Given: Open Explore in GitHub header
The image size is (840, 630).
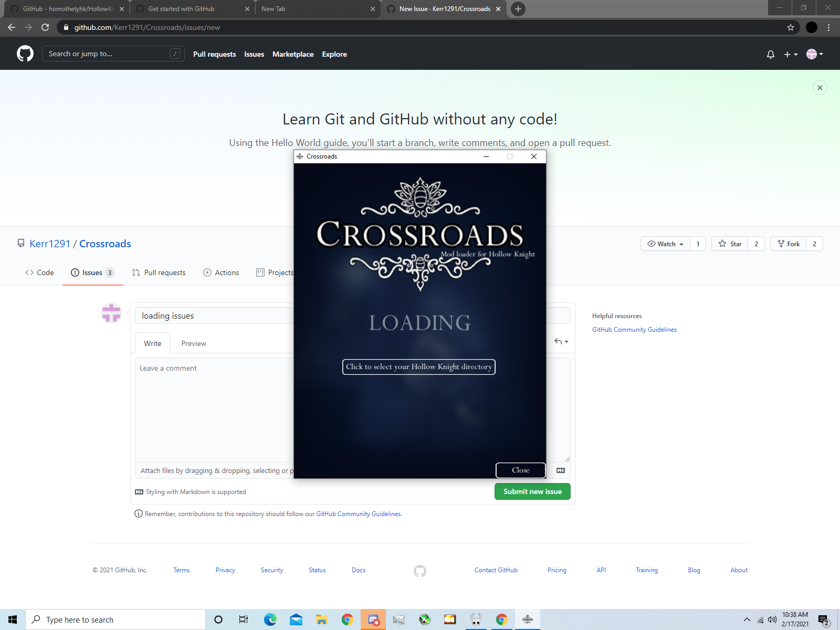Looking at the screenshot, I should coord(334,54).
